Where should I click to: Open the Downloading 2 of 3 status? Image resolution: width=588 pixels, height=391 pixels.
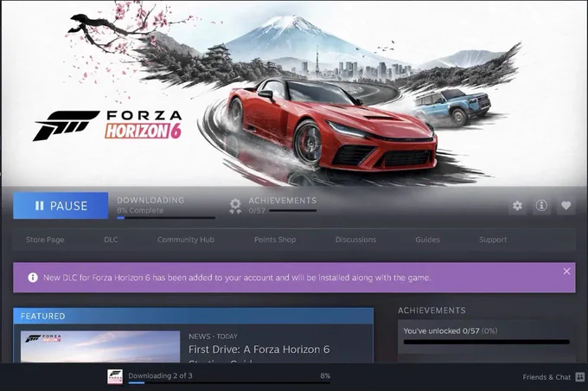pos(160,375)
